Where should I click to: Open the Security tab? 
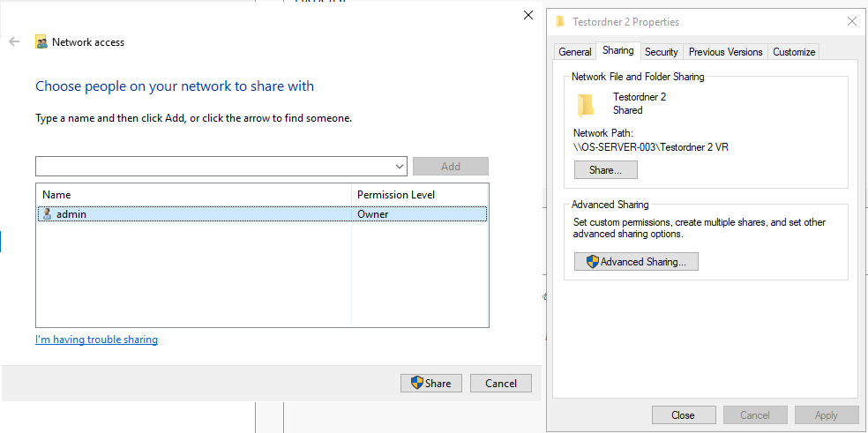click(x=661, y=51)
